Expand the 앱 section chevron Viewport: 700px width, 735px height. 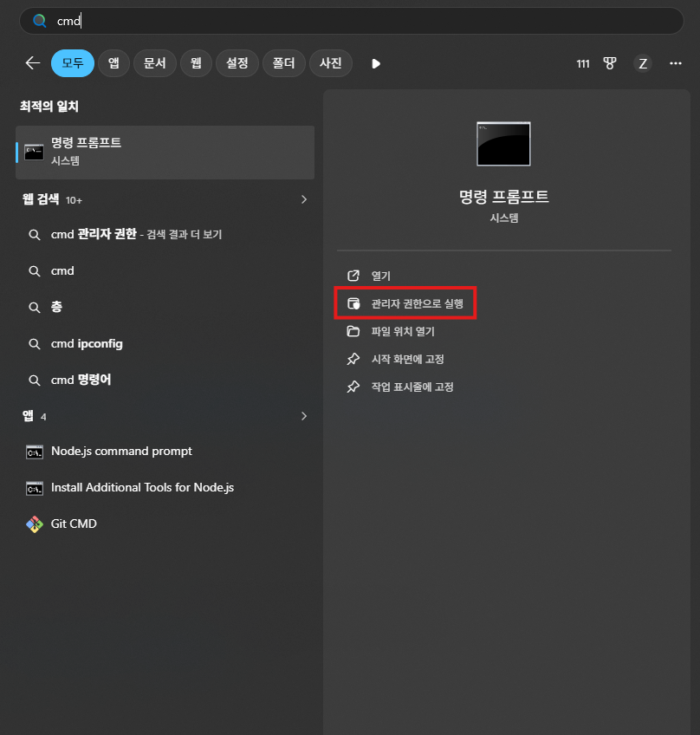(304, 416)
